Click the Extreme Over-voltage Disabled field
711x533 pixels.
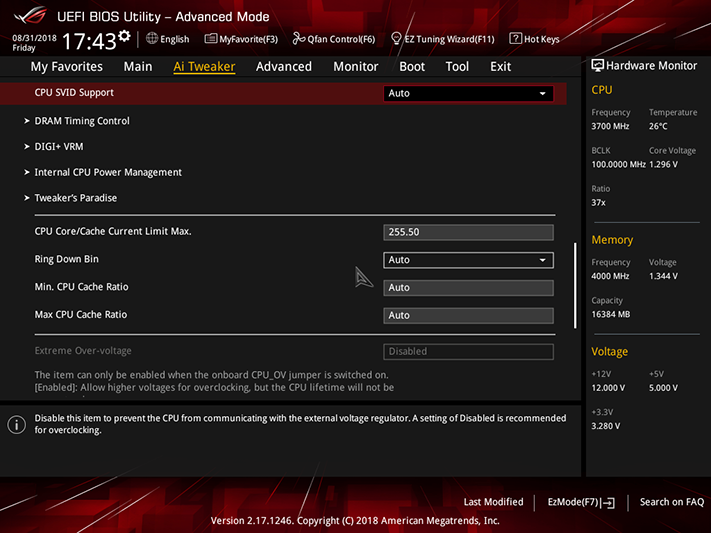468,352
